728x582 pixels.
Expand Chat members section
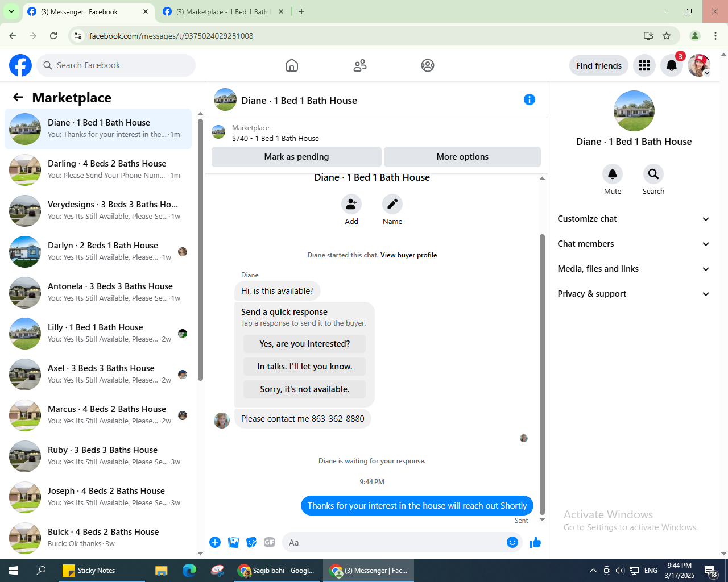tap(634, 244)
